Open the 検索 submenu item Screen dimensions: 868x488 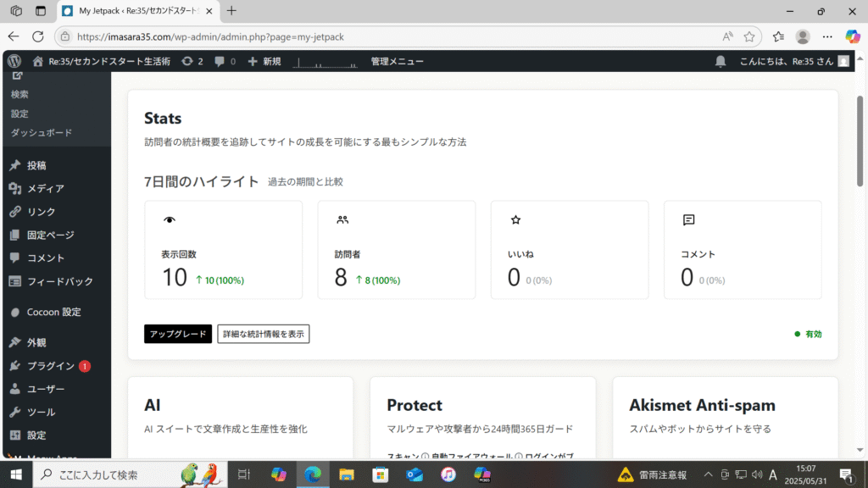[x=20, y=94]
